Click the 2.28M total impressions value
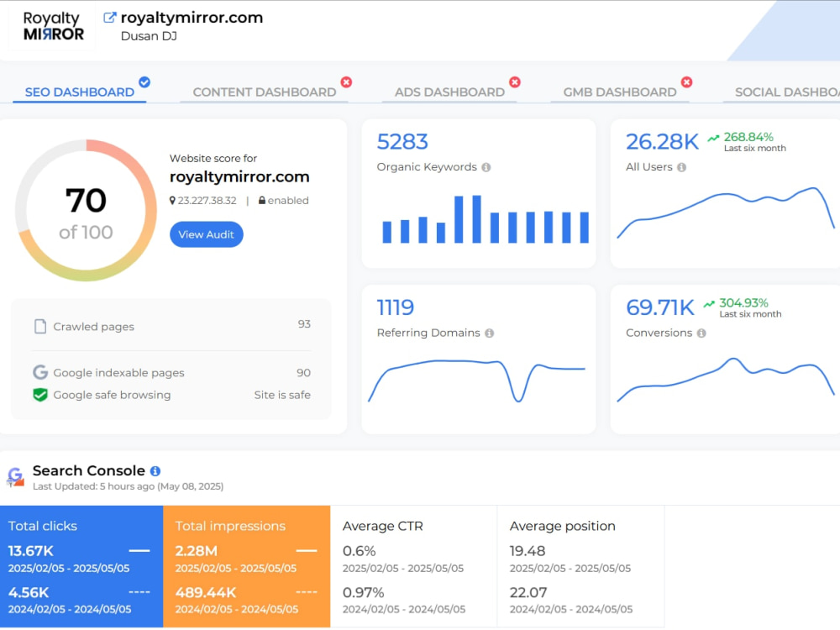 click(196, 551)
